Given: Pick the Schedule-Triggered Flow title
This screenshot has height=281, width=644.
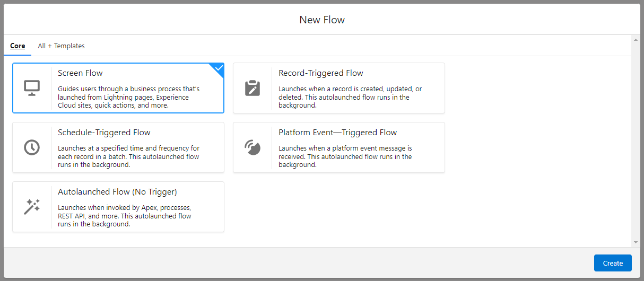Looking at the screenshot, I should [x=104, y=133].
